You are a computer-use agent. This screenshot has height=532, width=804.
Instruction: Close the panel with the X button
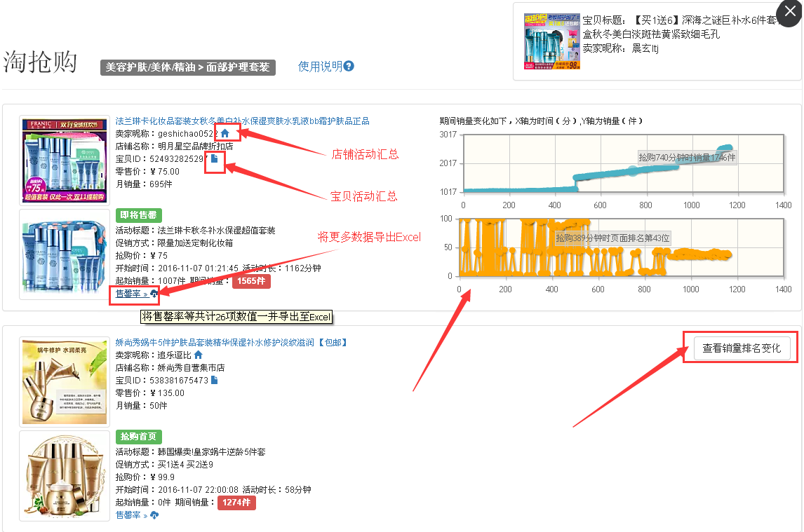pyautogui.click(x=790, y=11)
